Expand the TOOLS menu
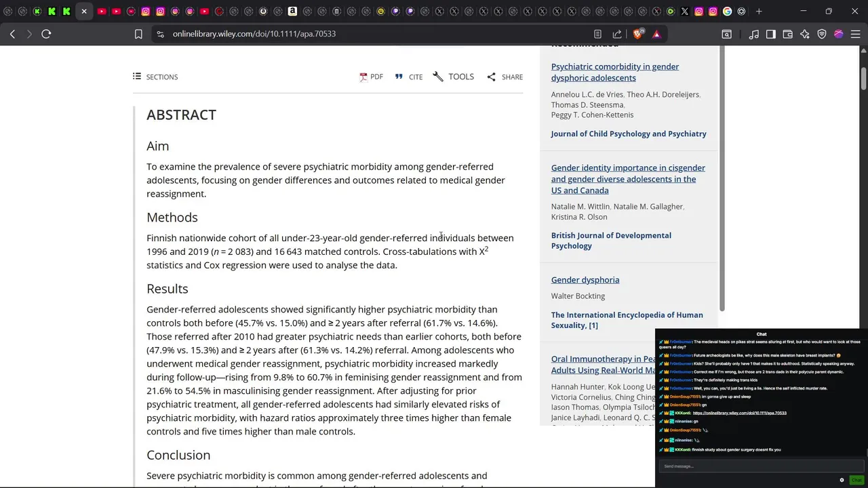 (454, 77)
